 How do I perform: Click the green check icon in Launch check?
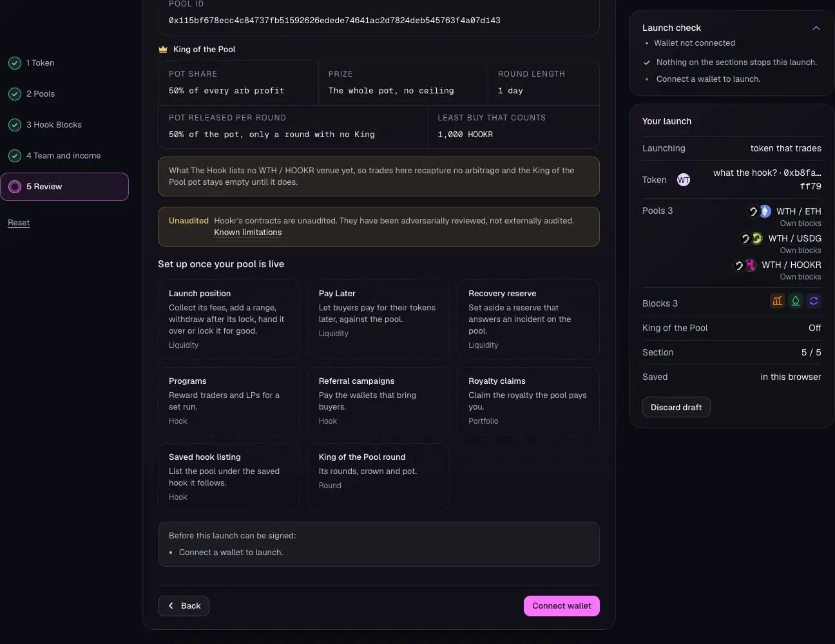coord(647,62)
